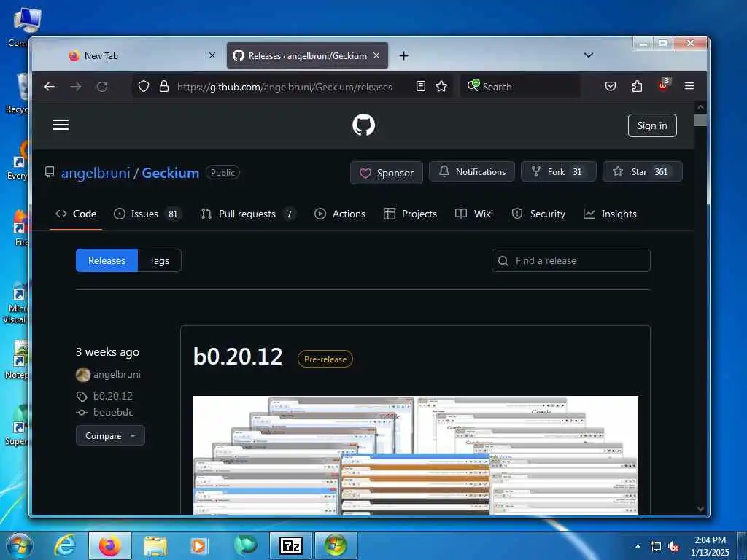This screenshot has height=560, width=747.
Task: Click the GitHub Octocat logo
Action: 363,125
